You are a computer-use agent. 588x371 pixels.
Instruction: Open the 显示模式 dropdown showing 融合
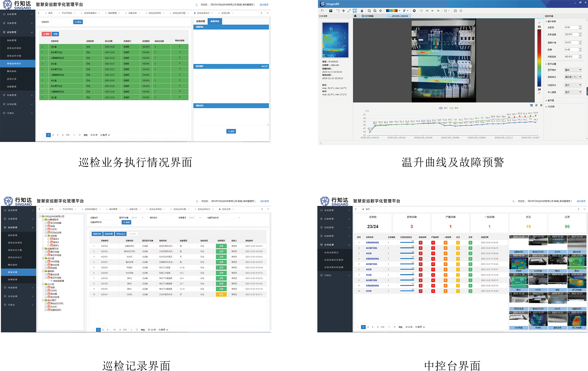click(x=573, y=70)
